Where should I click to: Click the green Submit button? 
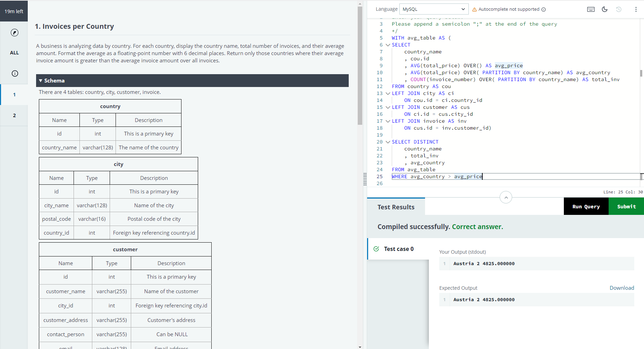[x=626, y=207]
